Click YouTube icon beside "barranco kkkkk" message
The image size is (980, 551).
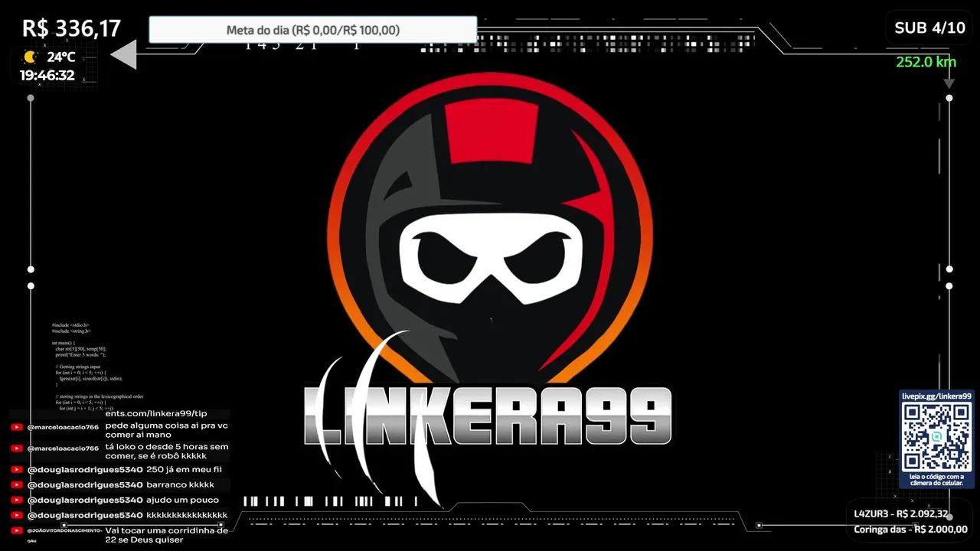17,485
